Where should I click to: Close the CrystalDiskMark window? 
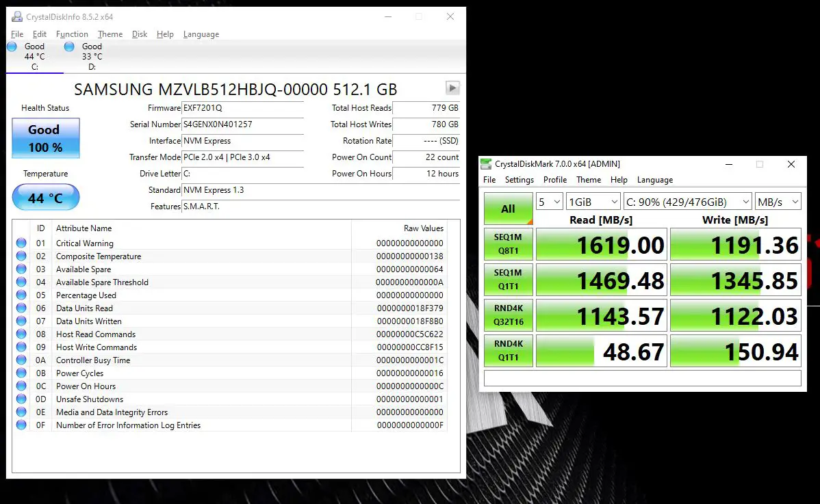click(x=791, y=164)
